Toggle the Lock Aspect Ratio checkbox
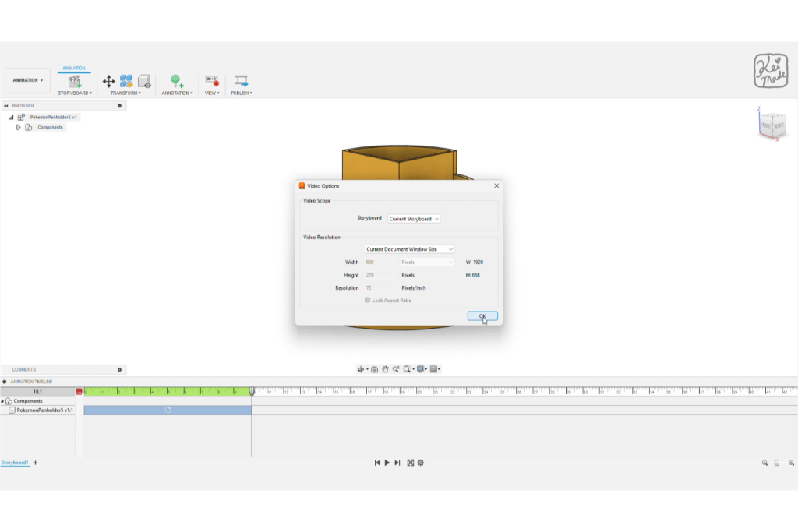The height and width of the screenshot is (532, 798). tap(368, 301)
